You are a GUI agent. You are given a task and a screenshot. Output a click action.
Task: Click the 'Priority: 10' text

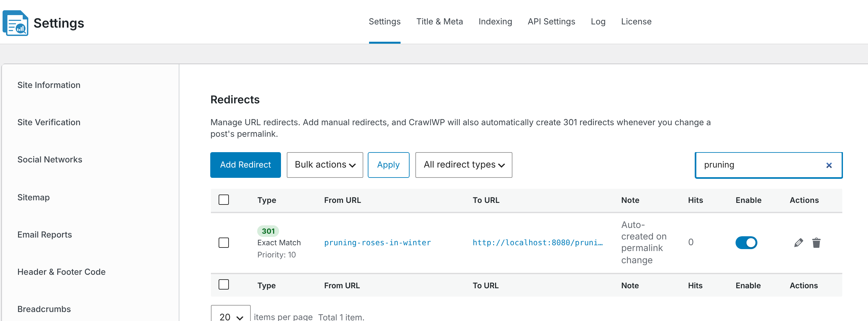pos(276,255)
